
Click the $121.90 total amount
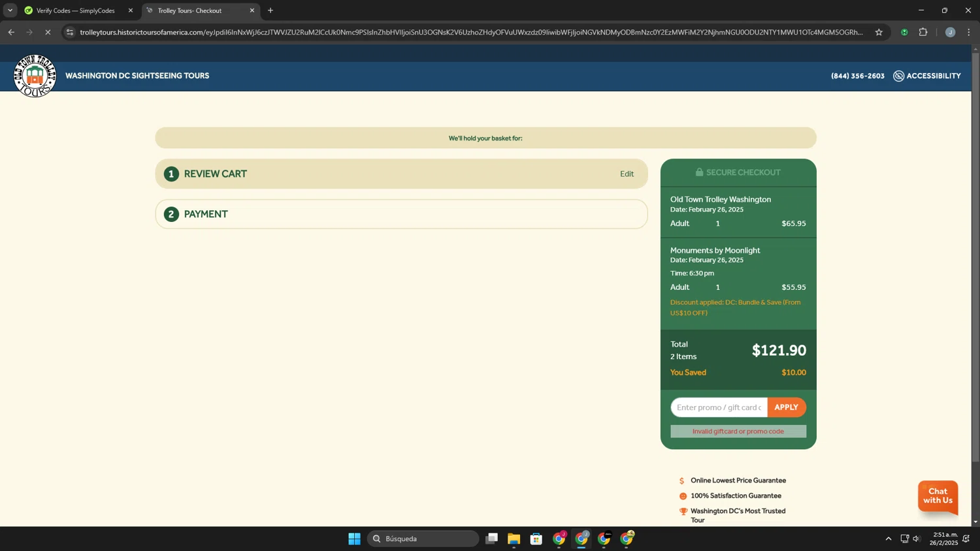(x=779, y=351)
